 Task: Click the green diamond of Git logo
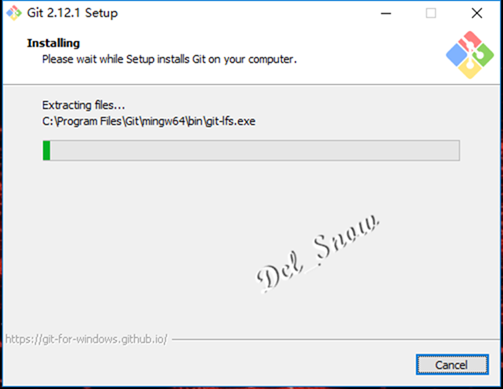[484, 55]
